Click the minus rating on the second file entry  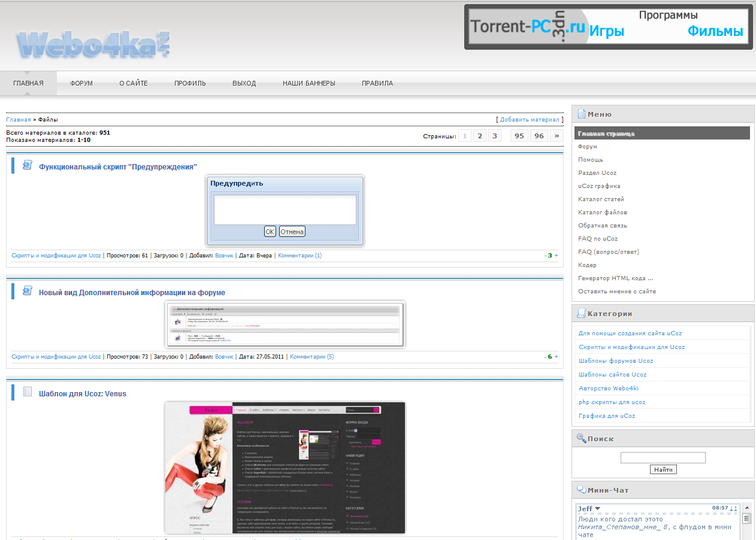point(545,357)
